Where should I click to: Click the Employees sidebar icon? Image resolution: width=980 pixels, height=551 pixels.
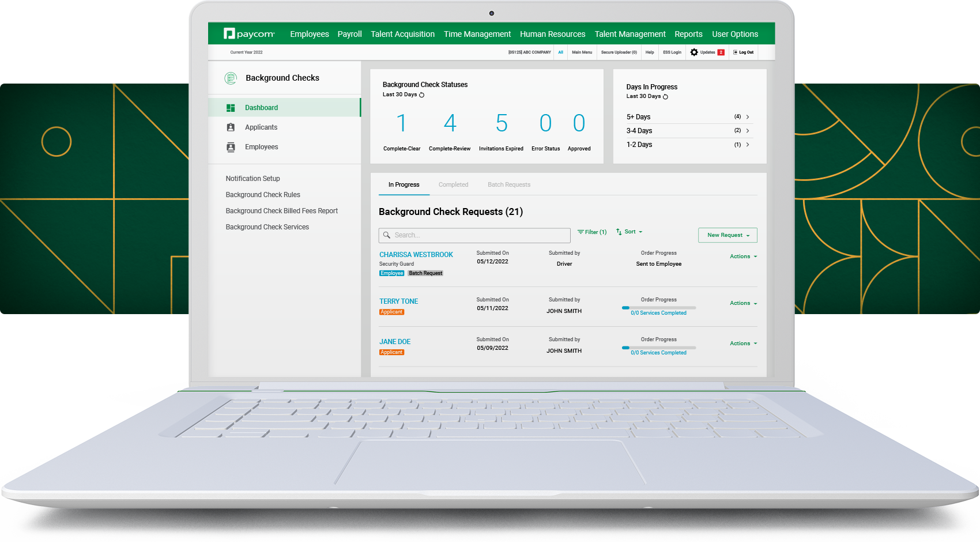pyautogui.click(x=231, y=147)
